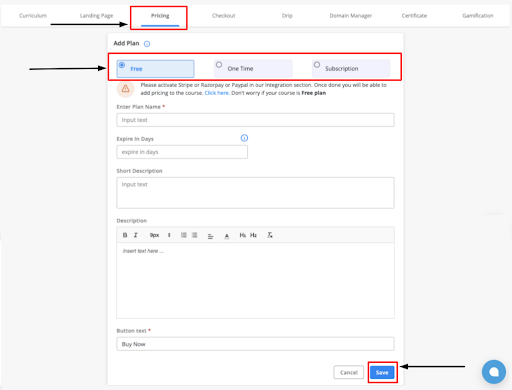This screenshot has height=390, width=512.
Task: Toggle bold in Description editor
Action: pos(125,235)
